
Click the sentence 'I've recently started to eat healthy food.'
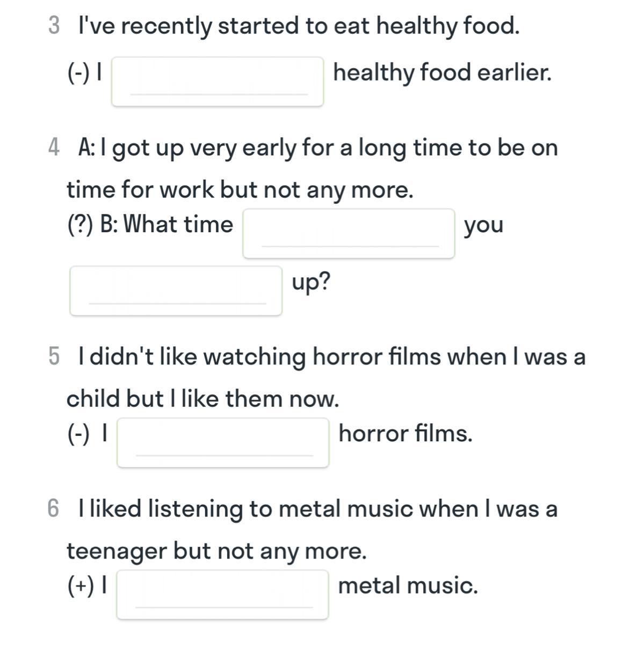299,26
